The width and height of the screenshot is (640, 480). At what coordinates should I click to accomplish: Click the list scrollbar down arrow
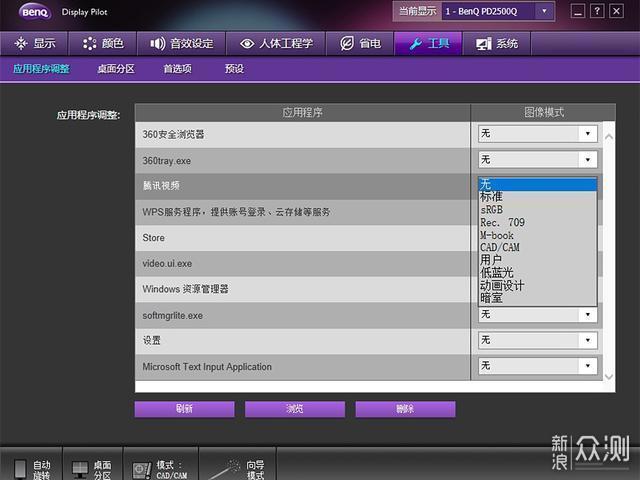609,376
